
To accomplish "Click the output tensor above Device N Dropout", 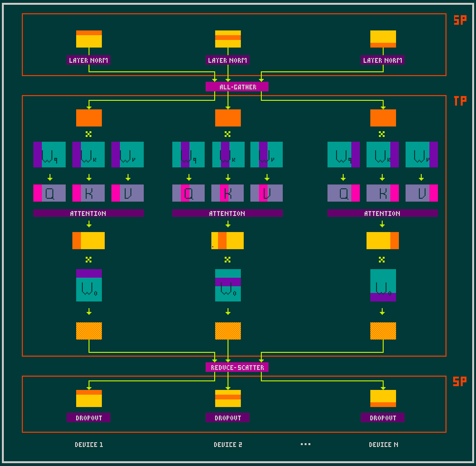I will coord(383,398).
